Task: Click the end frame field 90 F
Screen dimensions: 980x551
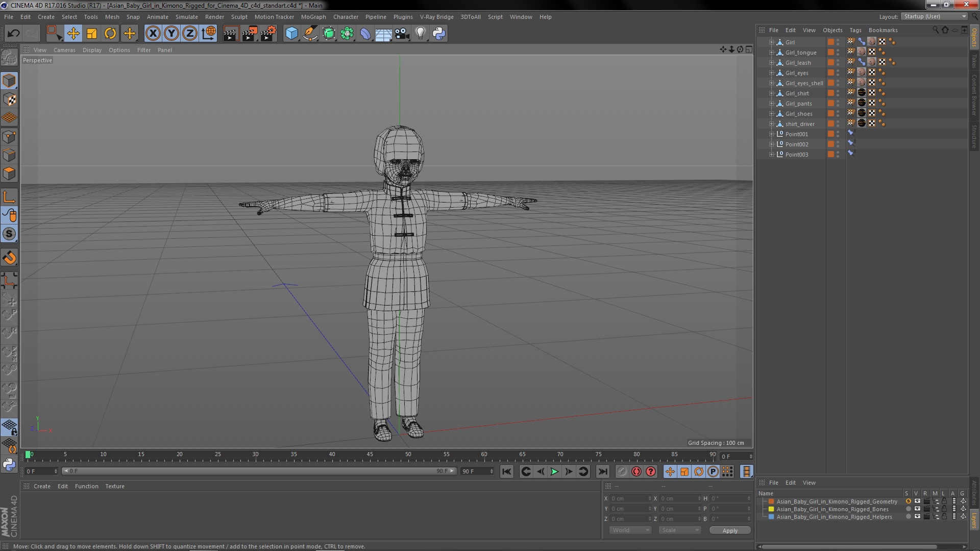Action: coord(477,471)
